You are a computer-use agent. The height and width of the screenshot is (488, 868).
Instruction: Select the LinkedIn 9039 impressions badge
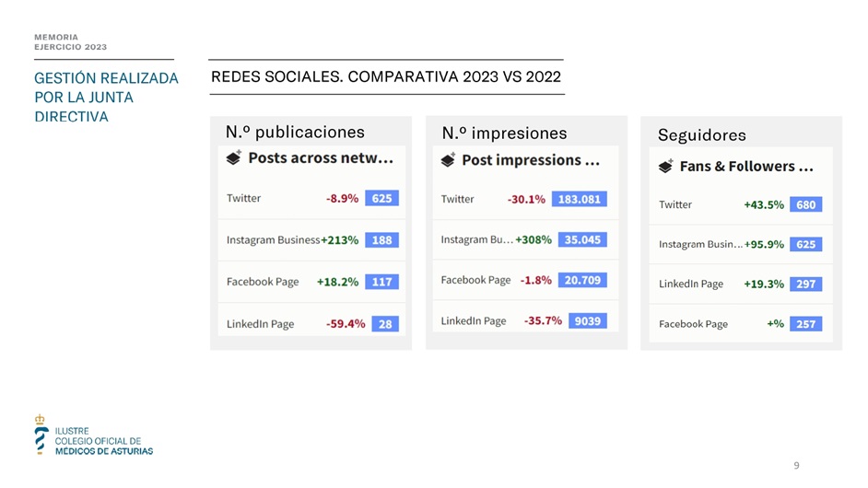pyautogui.click(x=587, y=321)
